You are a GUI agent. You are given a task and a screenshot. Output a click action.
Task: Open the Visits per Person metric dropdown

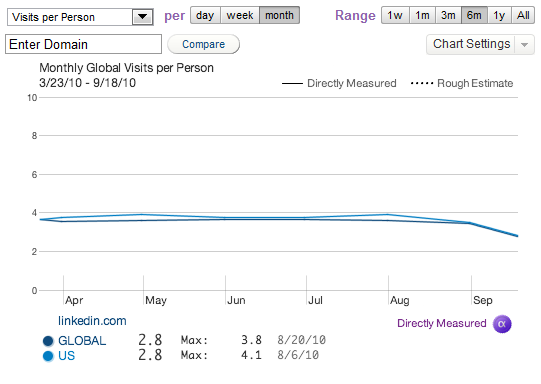click(80, 17)
